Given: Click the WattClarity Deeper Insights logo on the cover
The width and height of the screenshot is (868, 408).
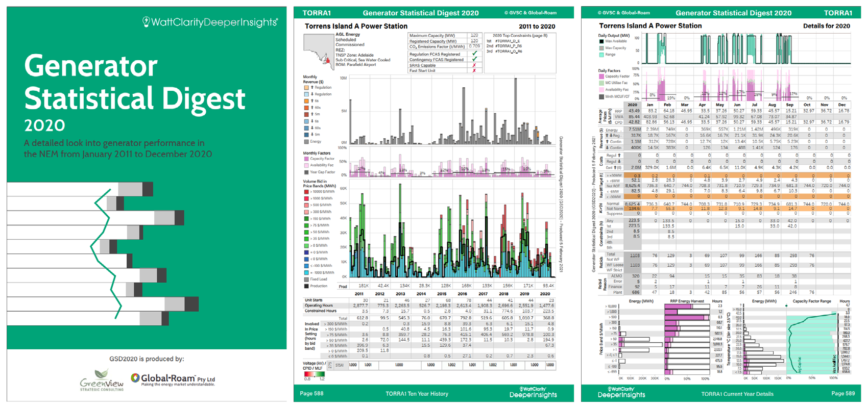Looking at the screenshot, I should (210, 22).
